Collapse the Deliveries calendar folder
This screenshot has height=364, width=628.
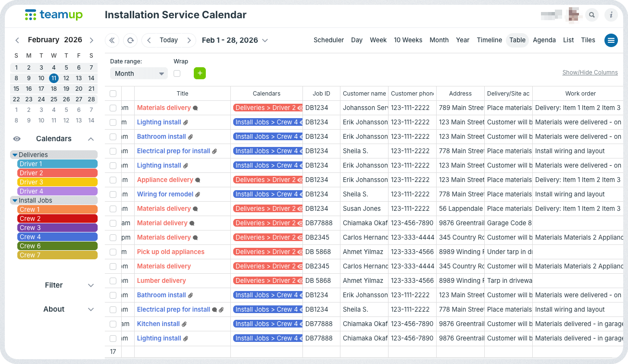[15, 155]
